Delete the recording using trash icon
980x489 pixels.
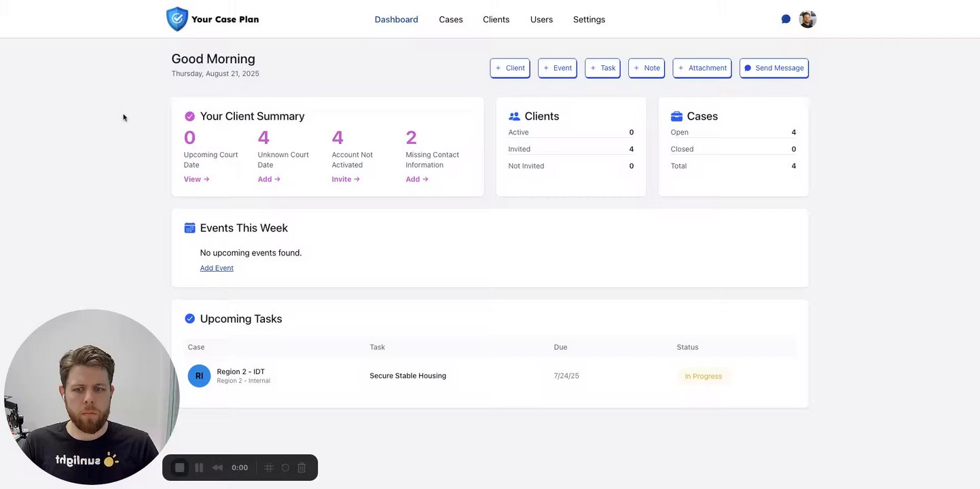tap(302, 468)
